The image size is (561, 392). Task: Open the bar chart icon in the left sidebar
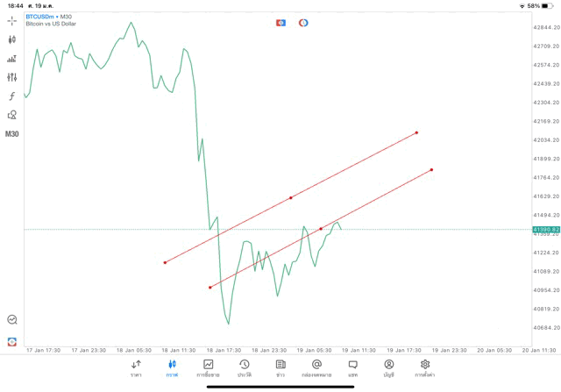pos(12,59)
